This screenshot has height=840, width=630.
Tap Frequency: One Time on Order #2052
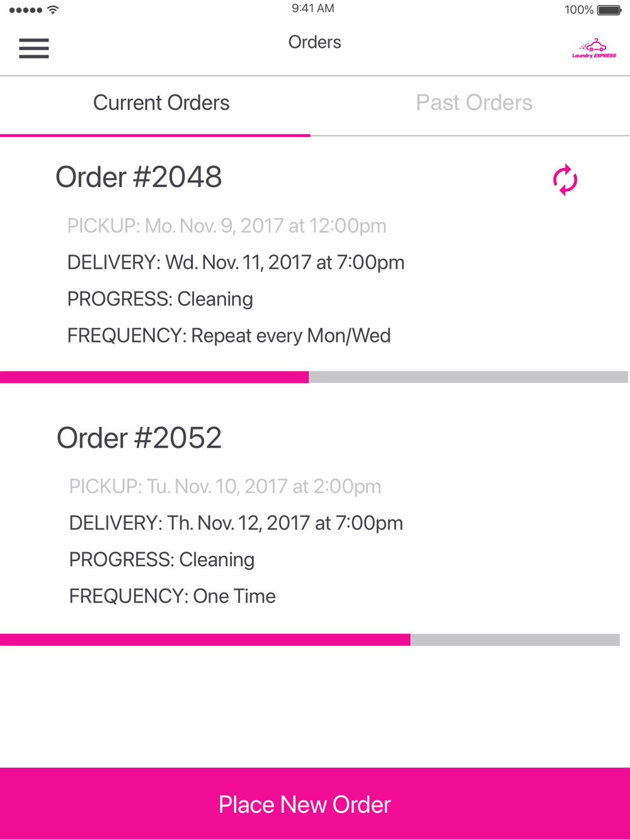point(172,596)
